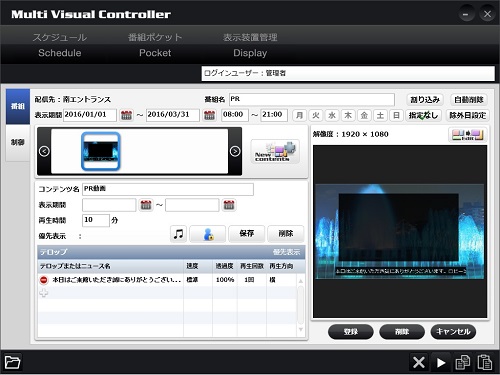Open the end date calendar for the program display period
Viewport: 500px width, 375px height.
coord(209,115)
